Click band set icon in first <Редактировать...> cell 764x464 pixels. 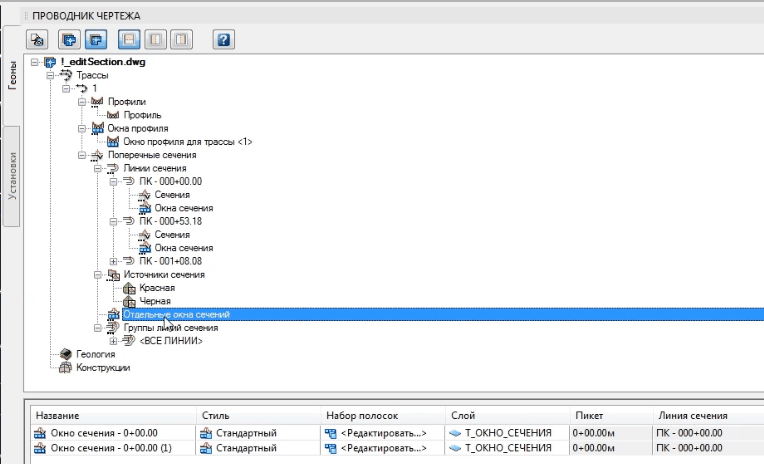[331, 433]
